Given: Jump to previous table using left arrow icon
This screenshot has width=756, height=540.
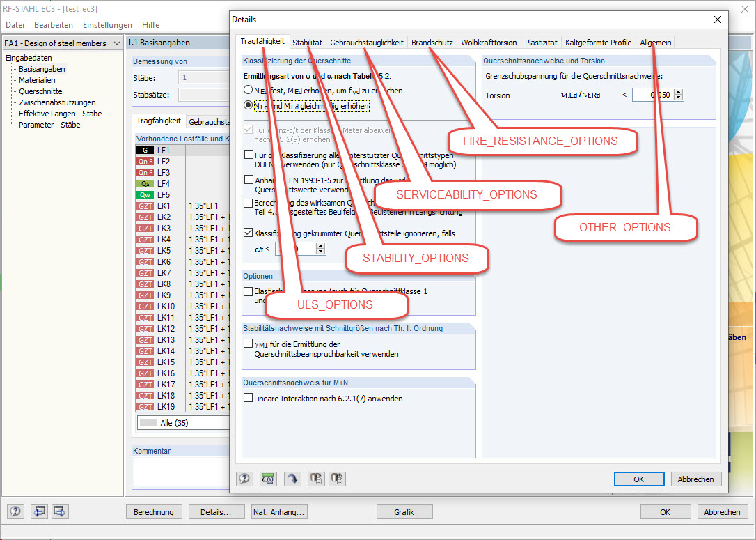Looking at the screenshot, I should click(39, 511).
